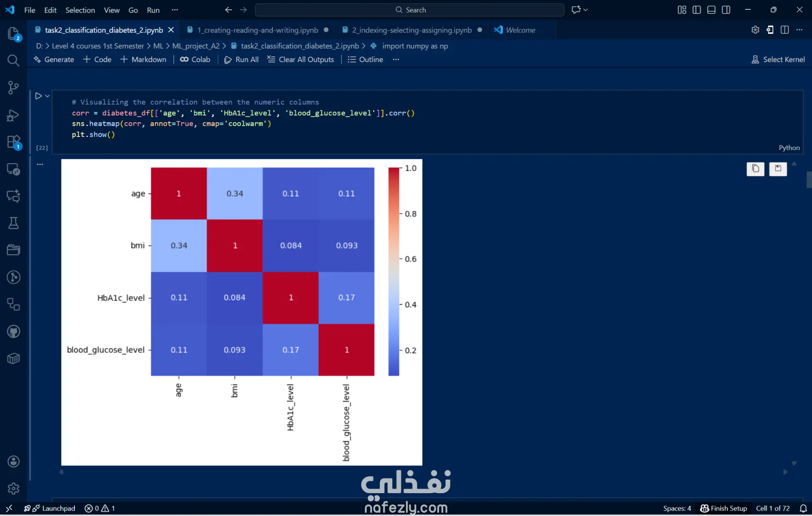Copy the cell output image
Image resolution: width=812 pixels, height=516 pixels.
[755, 169]
